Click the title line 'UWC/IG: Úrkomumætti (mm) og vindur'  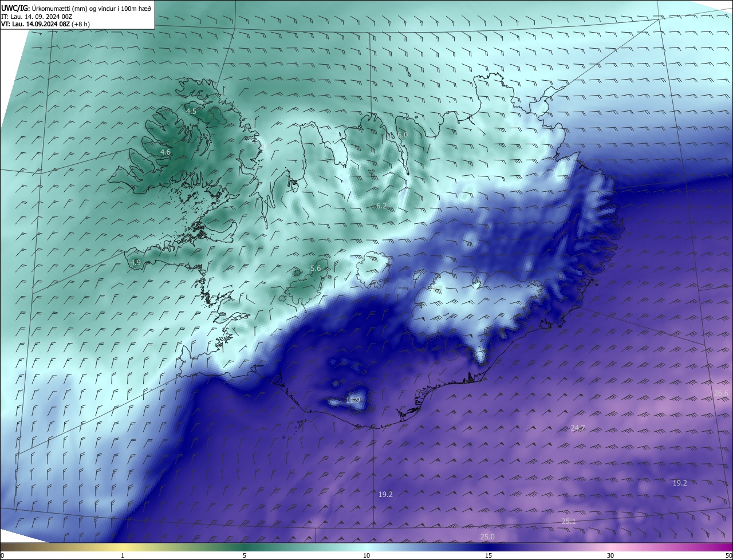tap(76, 8)
